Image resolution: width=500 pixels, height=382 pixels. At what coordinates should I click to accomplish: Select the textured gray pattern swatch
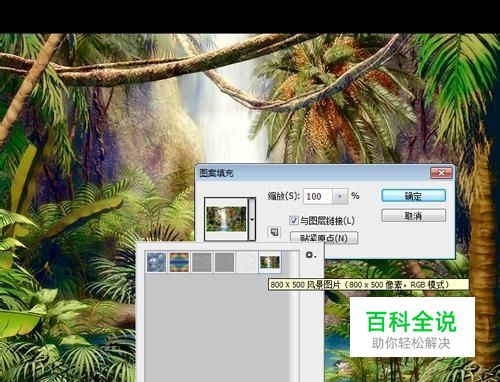point(202,262)
